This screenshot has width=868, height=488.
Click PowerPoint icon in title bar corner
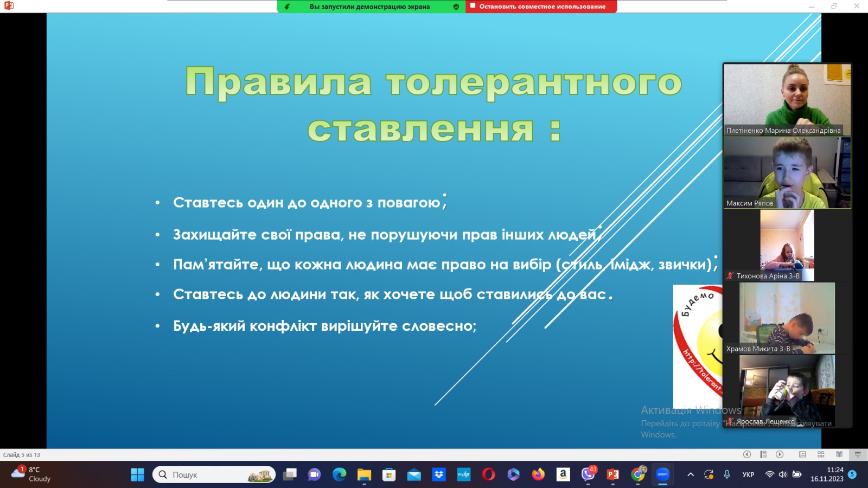(8, 5)
